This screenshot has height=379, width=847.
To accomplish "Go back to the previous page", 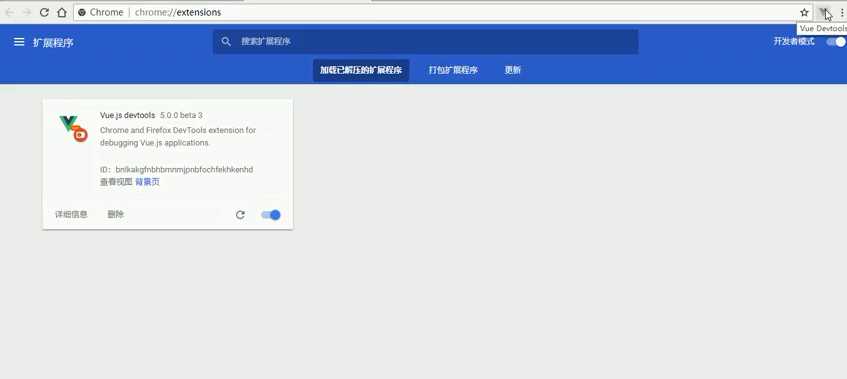I will [x=10, y=12].
